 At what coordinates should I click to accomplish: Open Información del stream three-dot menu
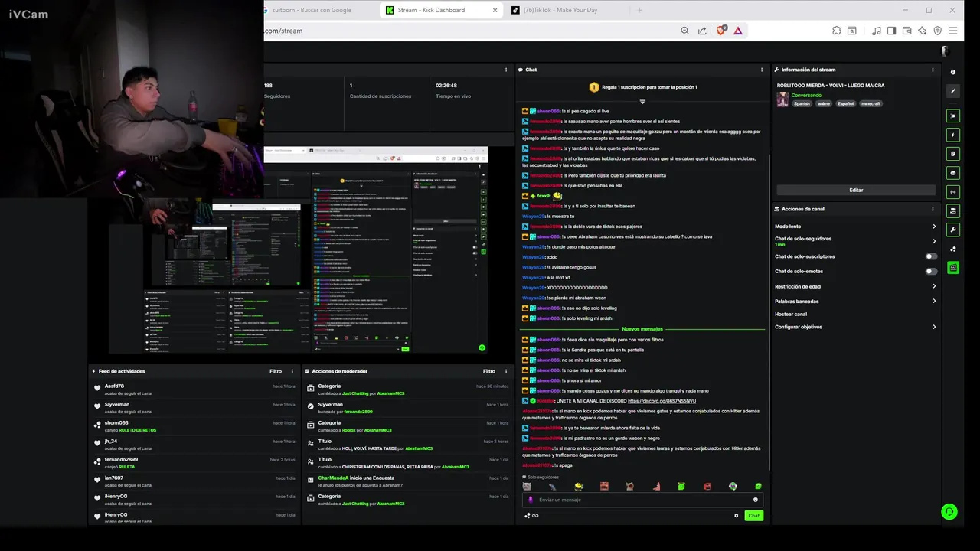(933, 70)
